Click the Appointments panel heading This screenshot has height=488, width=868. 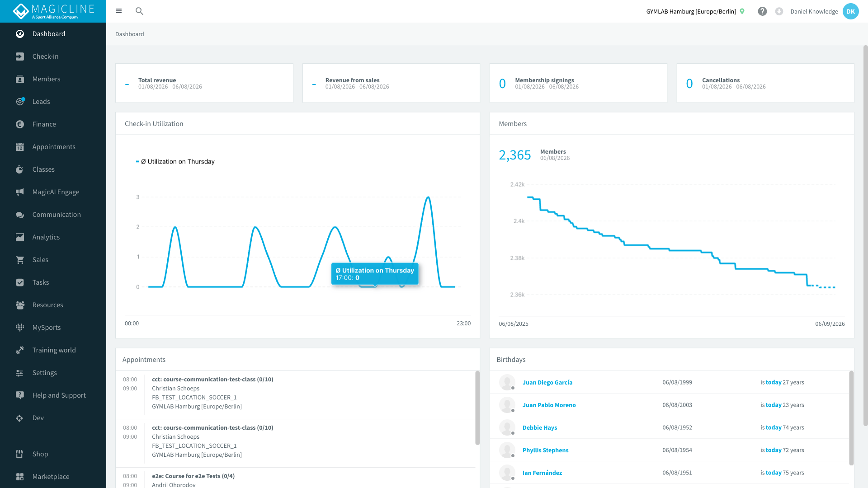144,360
